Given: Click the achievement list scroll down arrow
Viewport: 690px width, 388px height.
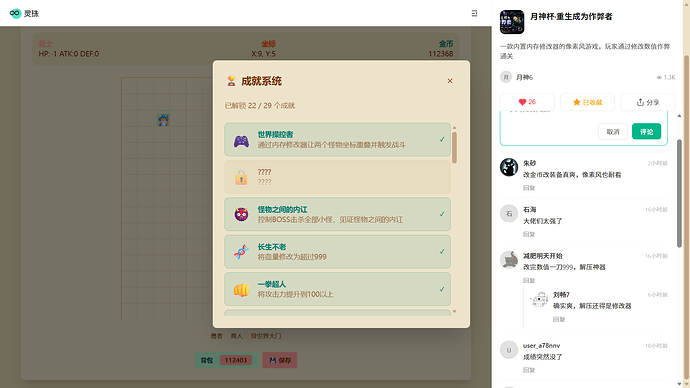Looking at the screenshot, I should 454,311.
